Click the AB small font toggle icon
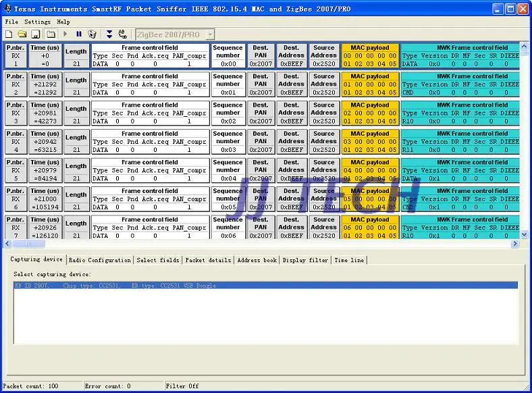This screenshot has width=532, height=393. pos(122,34)
